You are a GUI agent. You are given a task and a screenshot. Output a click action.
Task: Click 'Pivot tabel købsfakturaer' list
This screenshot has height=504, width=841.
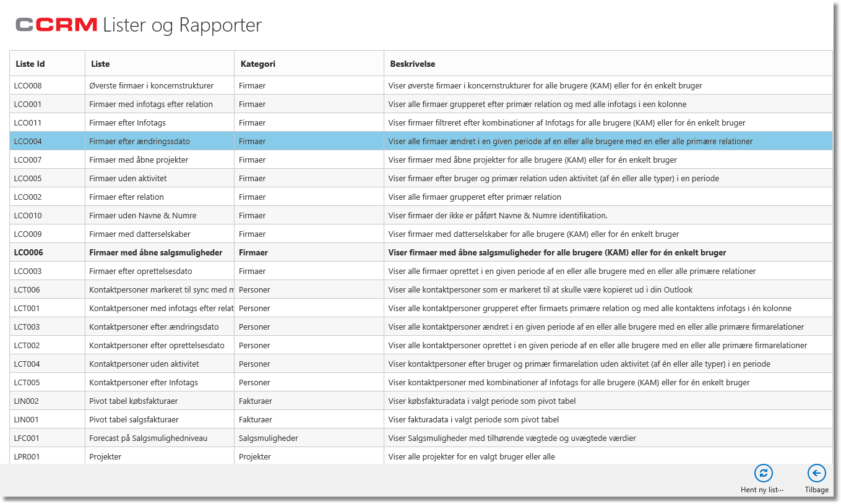134,401
